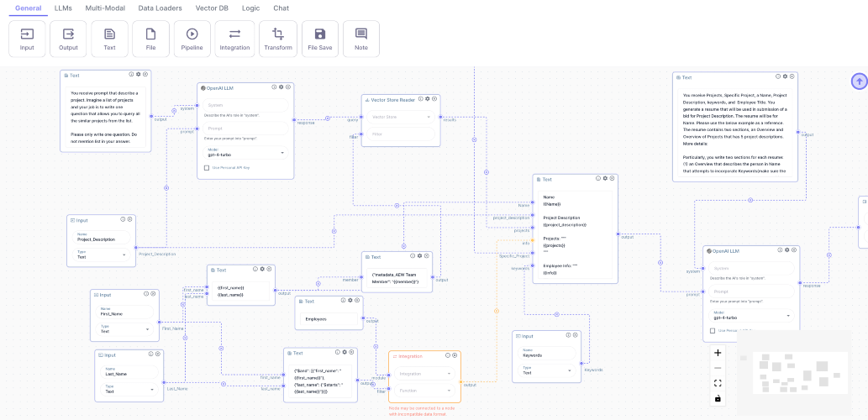Click the fit view control
868x420 pixels.
point(718,383)
